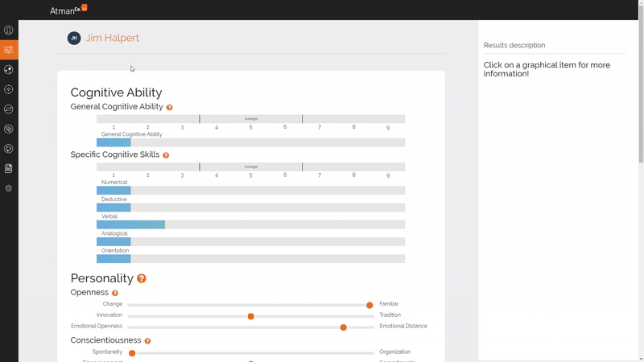Open help icon next to Conscientiousness
644x362 pixels.
(147, 341)
